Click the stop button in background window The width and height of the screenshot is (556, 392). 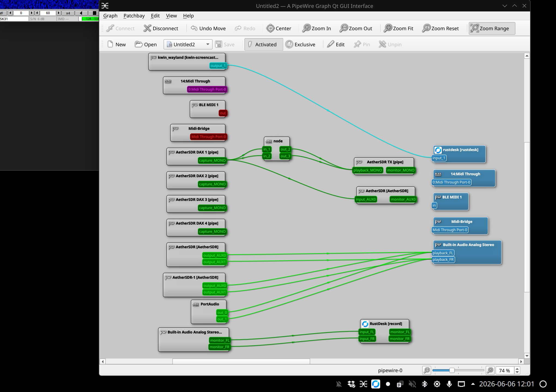click(94, 13)
